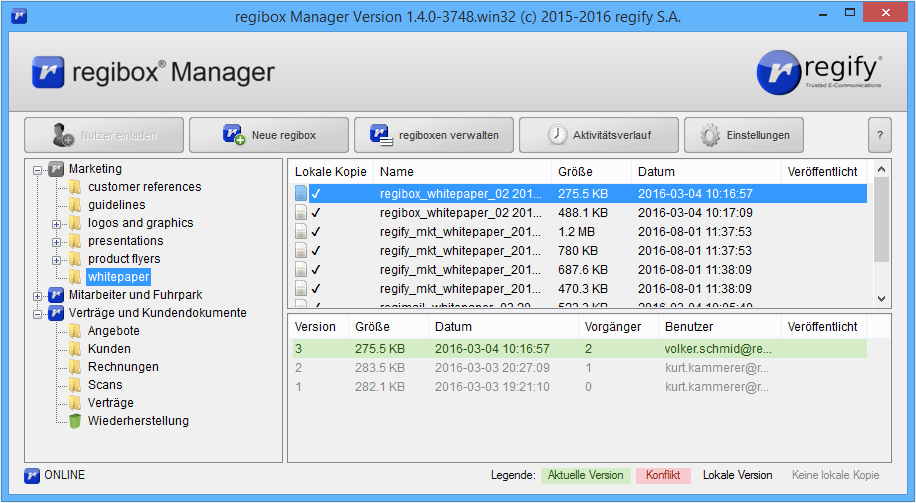The width and height of the screenshot is (916, 503).
Task: Click the question mark help button
Action: point(880,135)
